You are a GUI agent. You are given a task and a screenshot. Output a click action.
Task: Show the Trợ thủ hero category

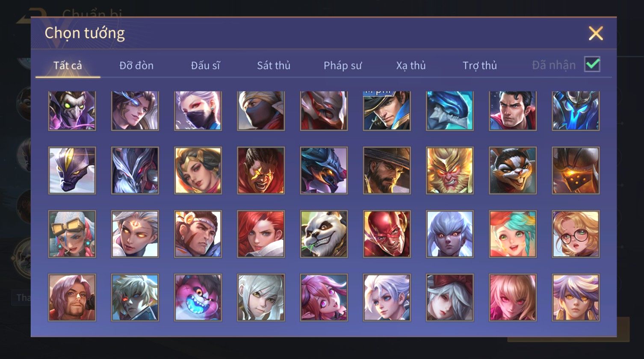[x=480, y=65]
